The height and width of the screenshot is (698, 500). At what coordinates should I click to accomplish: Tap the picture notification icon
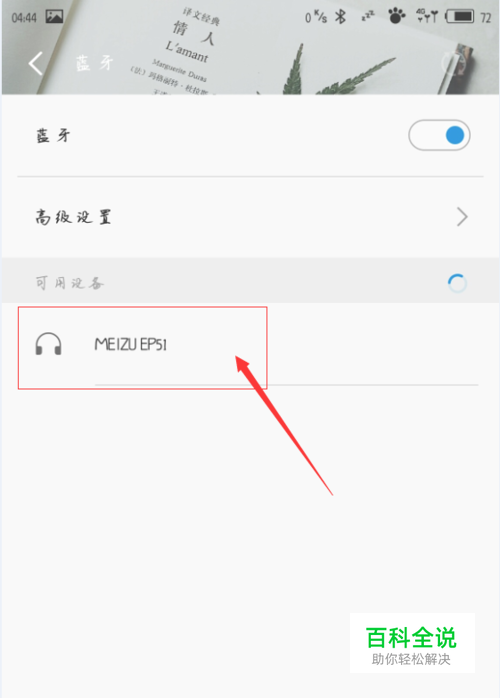pyautogui.click(x=54, y=17)
